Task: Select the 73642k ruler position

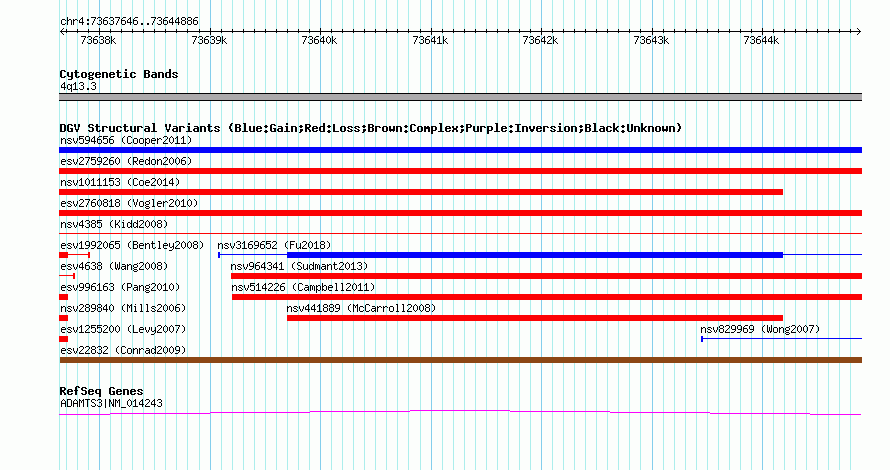Action: click(540, 40)
